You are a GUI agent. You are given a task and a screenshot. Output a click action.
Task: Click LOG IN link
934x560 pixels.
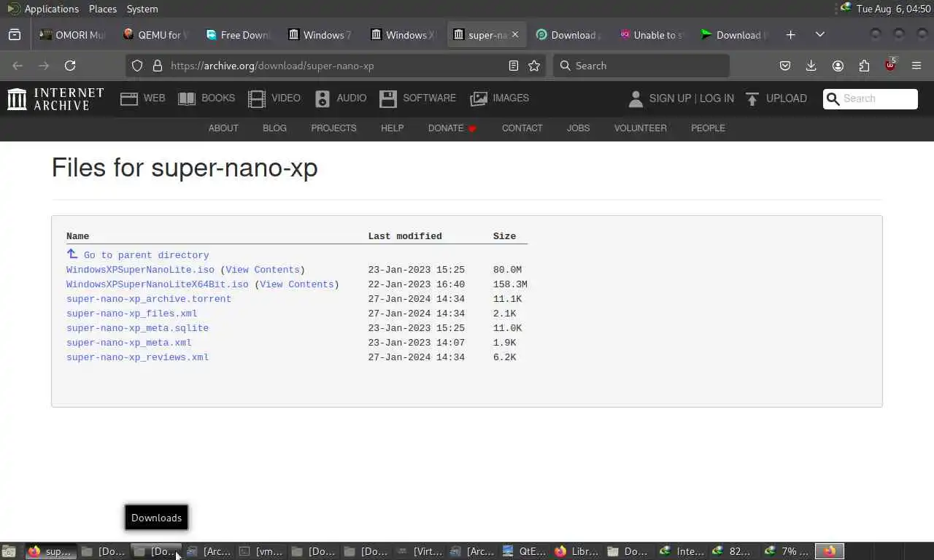pyautogui.click(x=717, y=98)
